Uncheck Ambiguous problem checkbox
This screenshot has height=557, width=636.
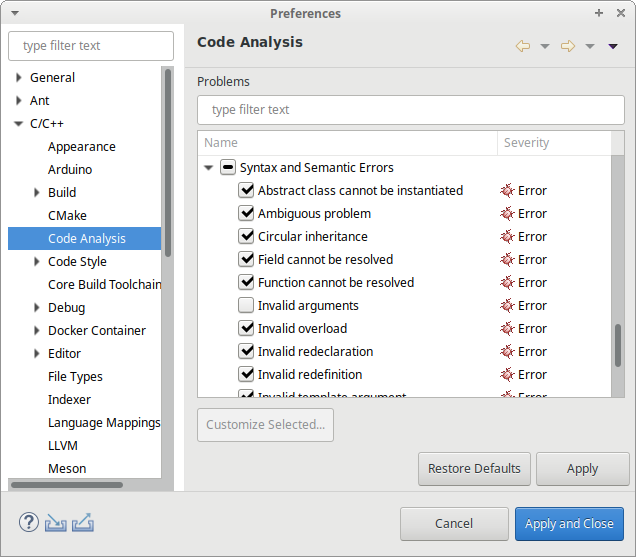click(246, 213)
